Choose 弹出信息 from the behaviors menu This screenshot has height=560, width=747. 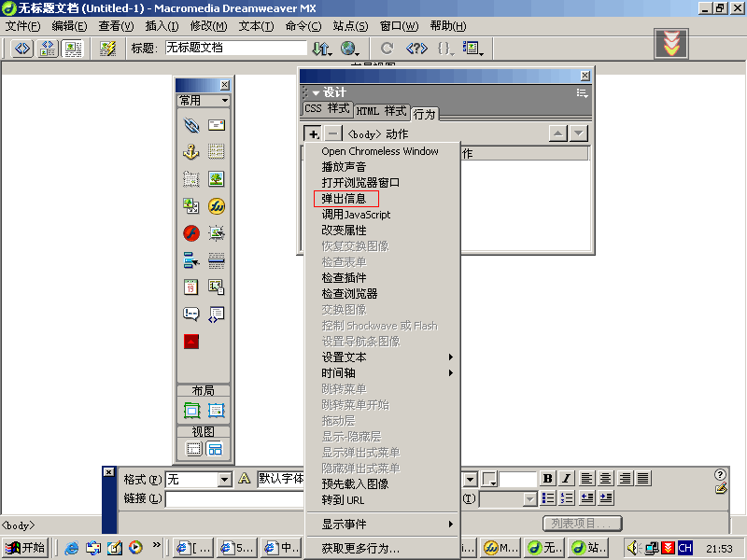(x=345, y=199)
